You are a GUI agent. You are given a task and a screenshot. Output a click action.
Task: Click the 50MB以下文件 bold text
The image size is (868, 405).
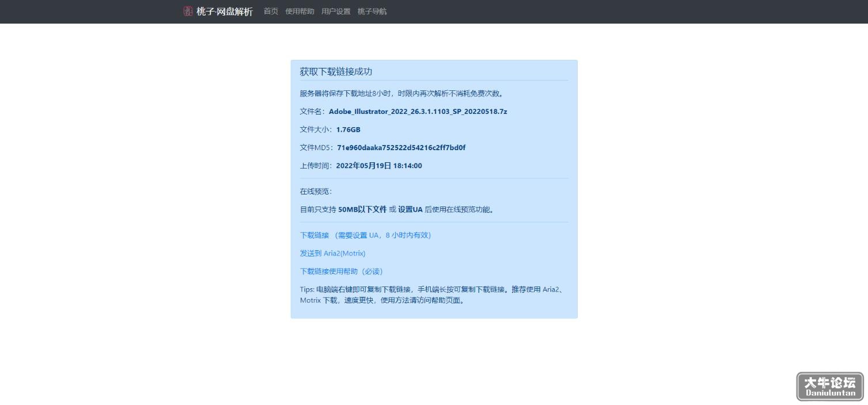[362, 209]
